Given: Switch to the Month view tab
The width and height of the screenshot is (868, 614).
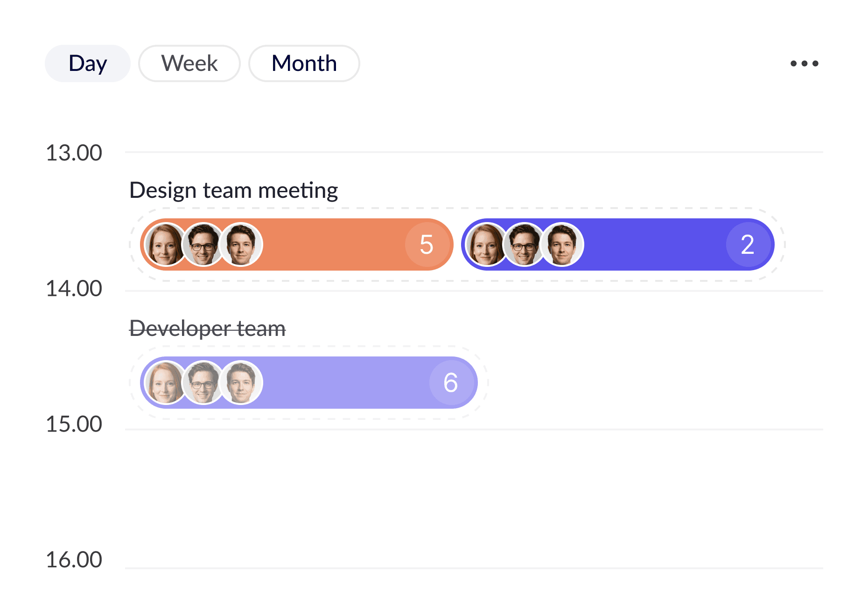Looking at the screenshot, I should pos(304,63).
